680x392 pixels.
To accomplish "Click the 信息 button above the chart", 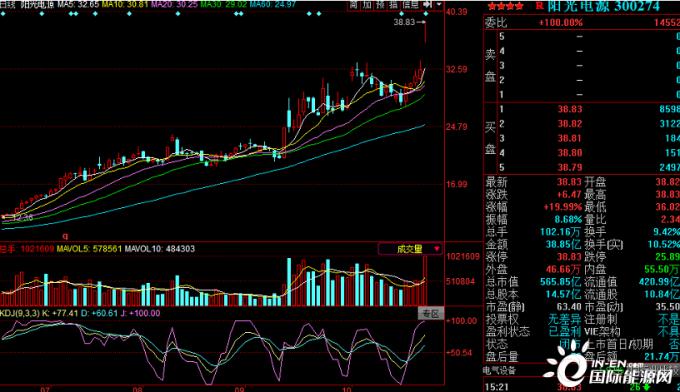I will (x=410, y=5).
